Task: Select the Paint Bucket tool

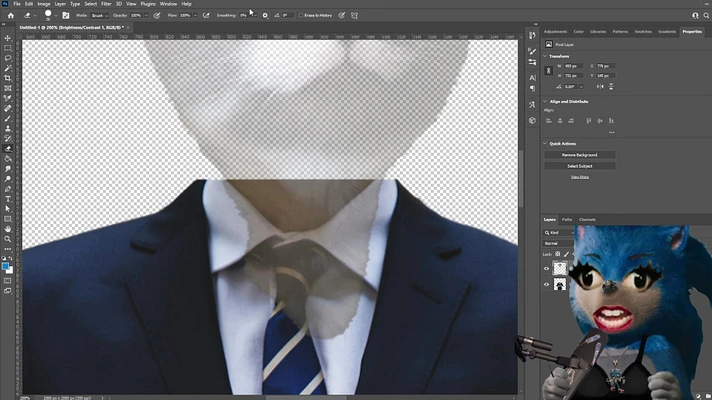Action: [8, 158]
